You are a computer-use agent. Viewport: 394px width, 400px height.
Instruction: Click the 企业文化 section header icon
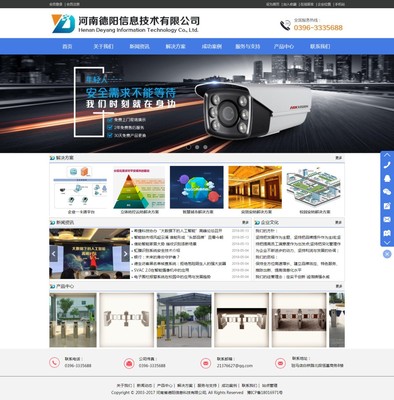tap(257, 222)
